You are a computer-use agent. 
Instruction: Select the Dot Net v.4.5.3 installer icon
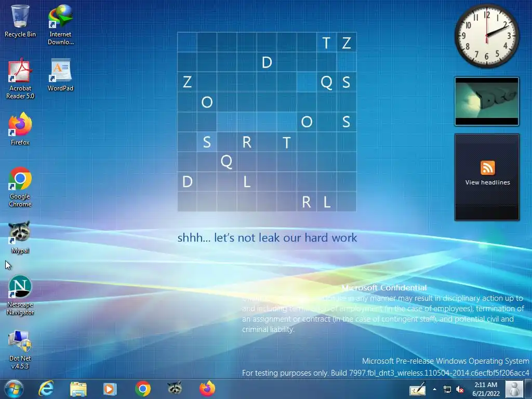[x=20, y=349]
